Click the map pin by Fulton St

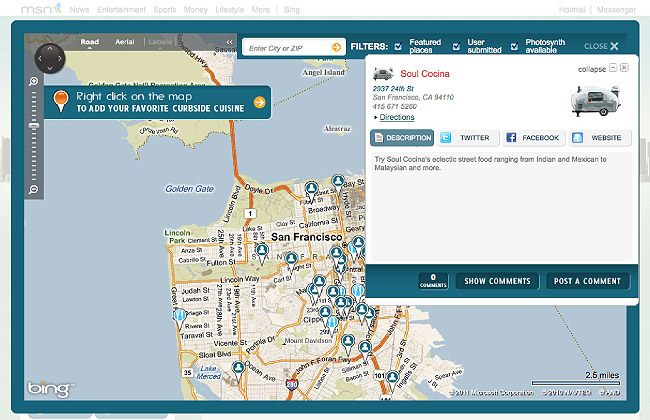pyautogui.click(x=262, y=253)
